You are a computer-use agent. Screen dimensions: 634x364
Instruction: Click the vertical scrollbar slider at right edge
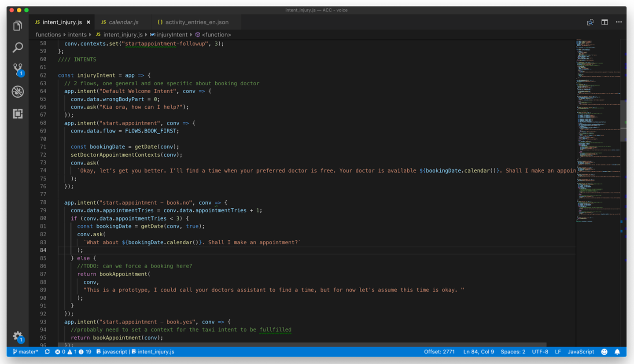tap(623, 121)
